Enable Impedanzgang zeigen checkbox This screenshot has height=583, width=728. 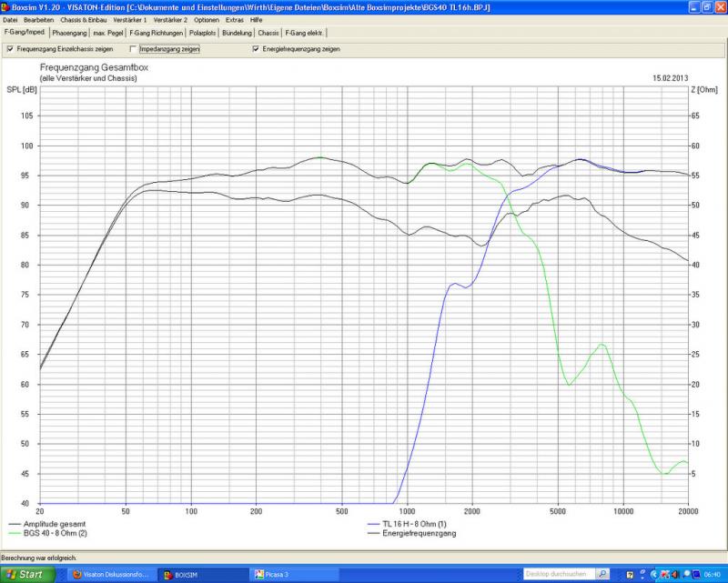click(x=134, y=49)
